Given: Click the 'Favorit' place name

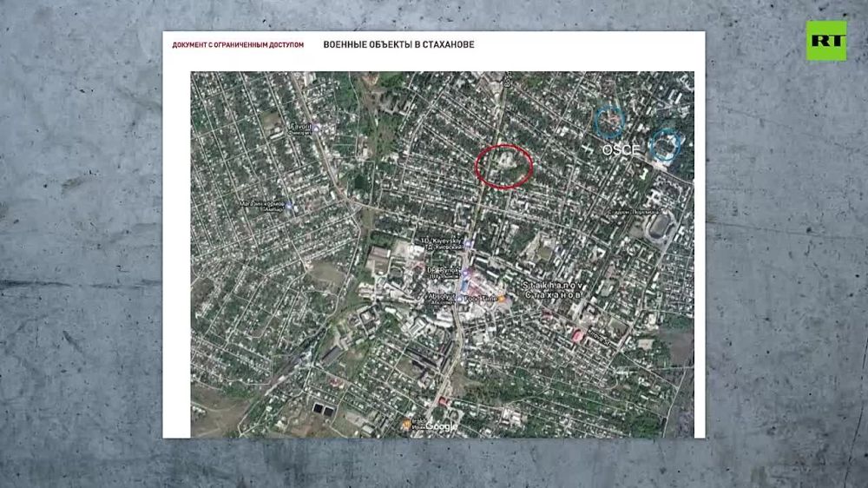Looking at the screenshot, I should click(x=300, y=126).
